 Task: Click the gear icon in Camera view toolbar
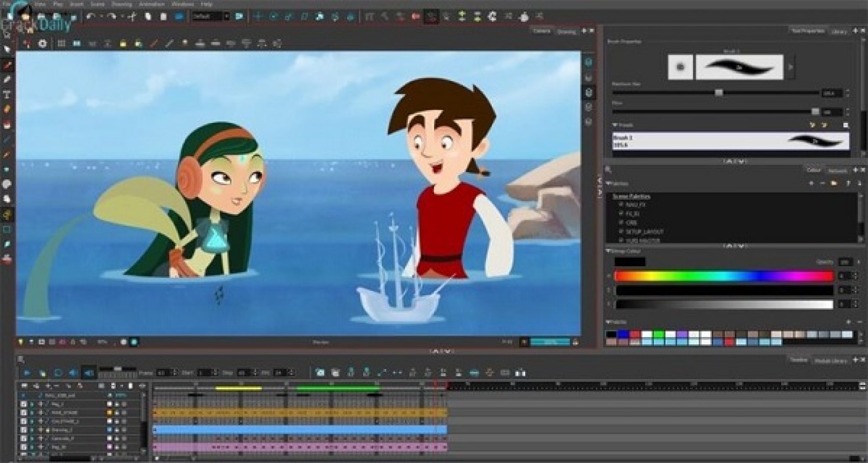click(42, 43)
